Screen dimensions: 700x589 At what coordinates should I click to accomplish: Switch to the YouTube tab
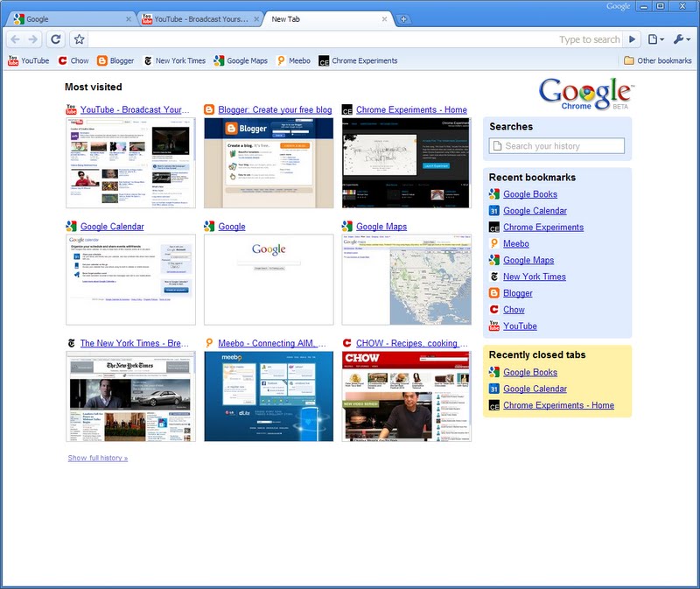point(199,18)
